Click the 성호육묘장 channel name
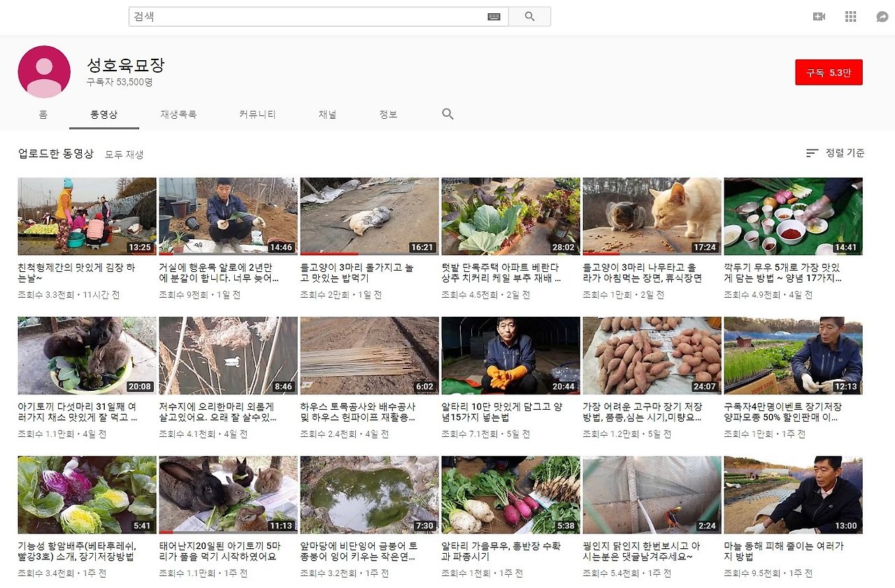This screenshot has width=895, height=588. pyautogui.click(x=126, y=66)
